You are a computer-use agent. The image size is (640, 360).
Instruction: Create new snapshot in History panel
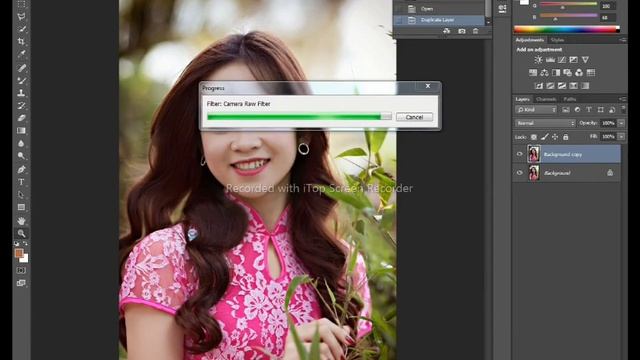462,31
